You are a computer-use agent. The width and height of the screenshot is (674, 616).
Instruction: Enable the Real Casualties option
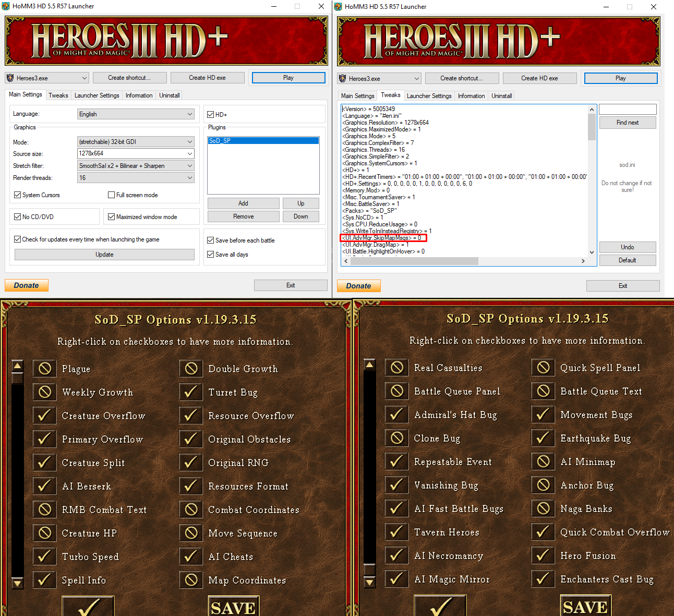[x=397, y=368]
